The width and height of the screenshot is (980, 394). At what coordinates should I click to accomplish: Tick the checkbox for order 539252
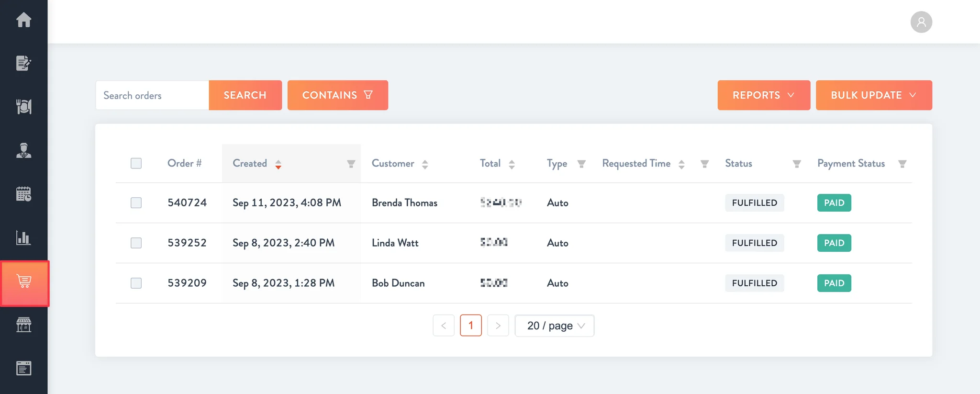point(136,243)
